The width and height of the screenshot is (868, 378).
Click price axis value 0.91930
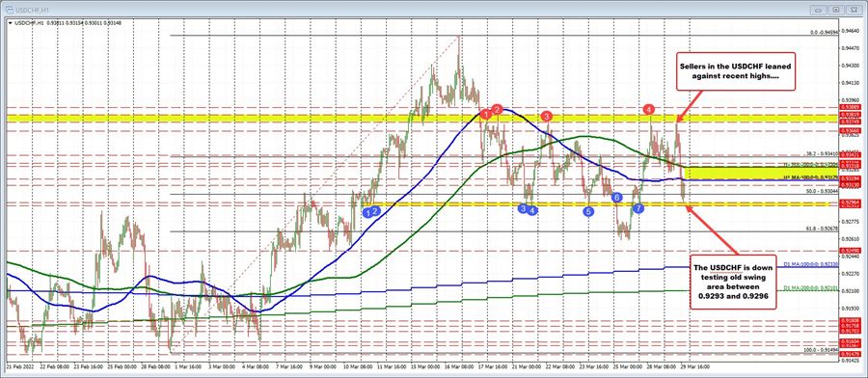[850, 308]
